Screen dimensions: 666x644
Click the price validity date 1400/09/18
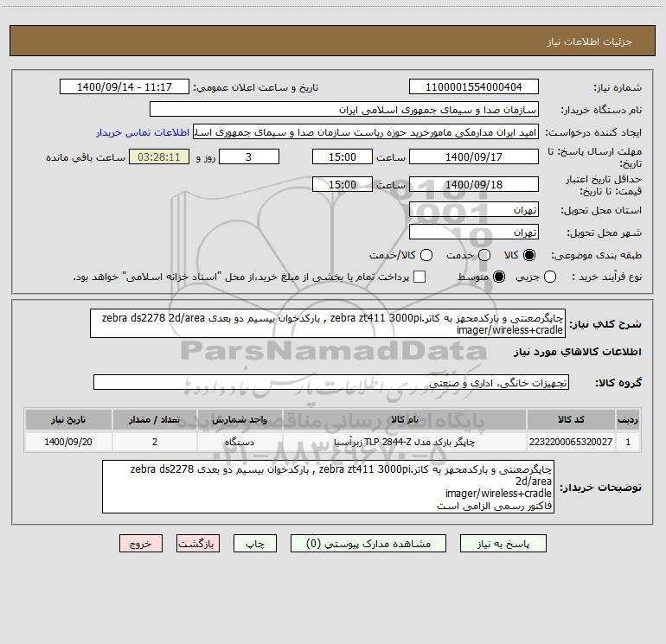[474, 184]
